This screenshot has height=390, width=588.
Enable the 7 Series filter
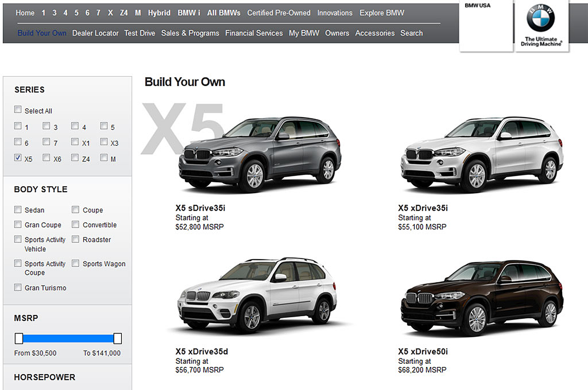(x=46, y=142)
